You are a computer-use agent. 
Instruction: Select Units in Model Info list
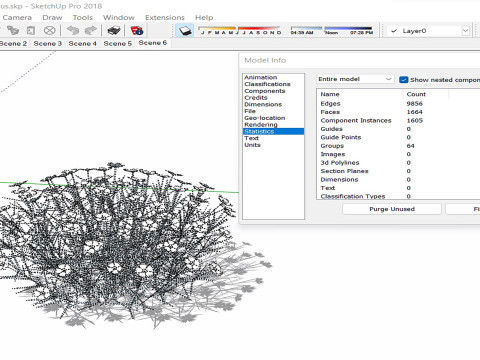pyautogui.click(x=252, y=145)
